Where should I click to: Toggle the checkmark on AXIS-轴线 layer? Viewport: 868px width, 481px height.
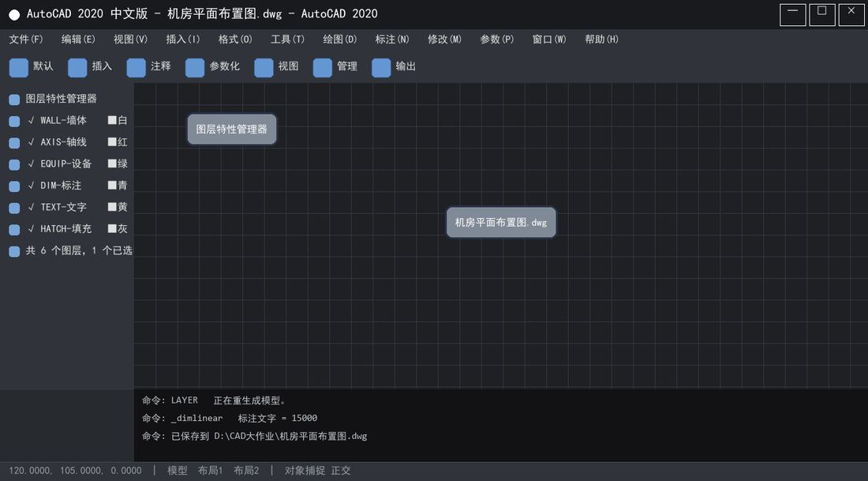pyautogui.click(x=31, y=142)
